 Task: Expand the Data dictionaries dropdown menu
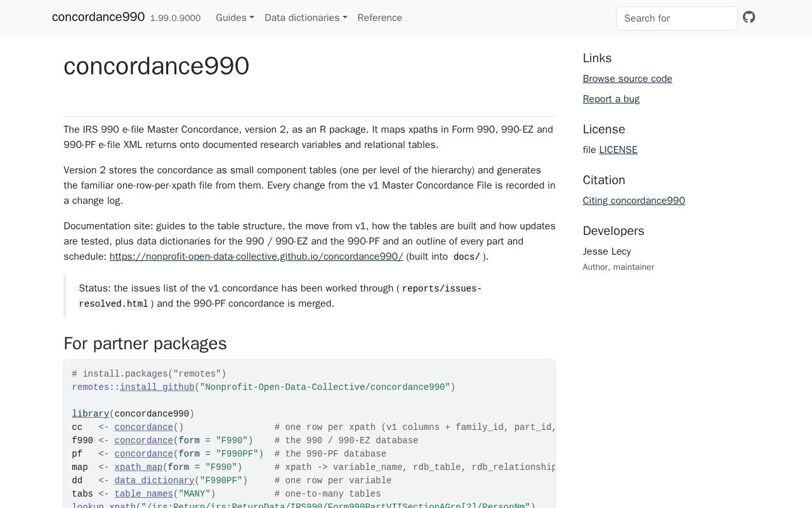pos(306,18)
